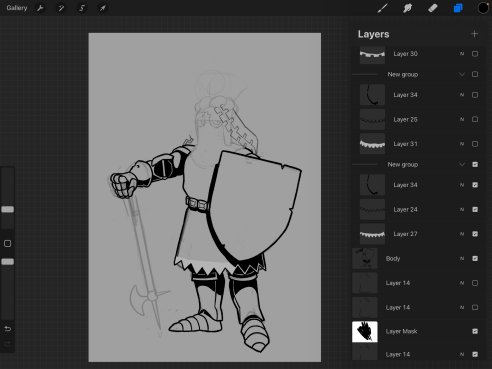Collapse the visible New group chevron
The width and height of the screenshot is (492, 369).
(x=462, y=164)
